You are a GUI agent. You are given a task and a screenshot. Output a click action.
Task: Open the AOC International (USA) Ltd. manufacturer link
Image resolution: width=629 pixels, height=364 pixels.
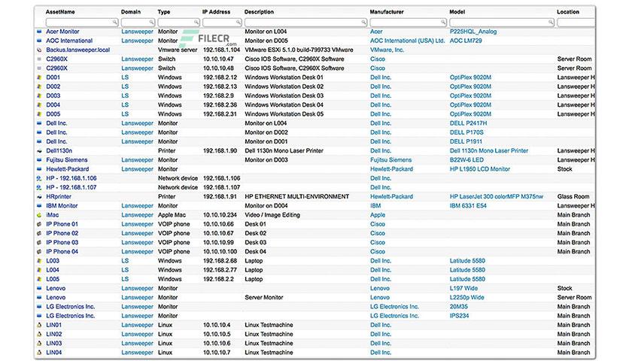[407, 41]
